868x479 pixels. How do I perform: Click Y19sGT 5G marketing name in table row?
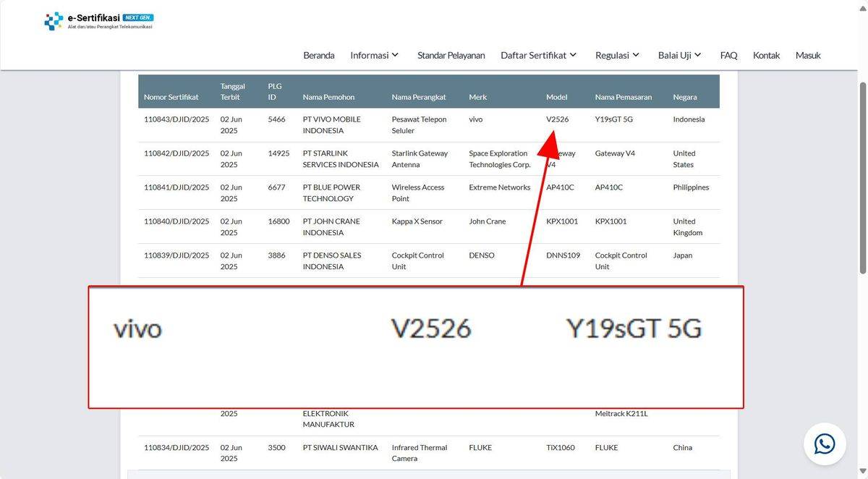614,119
